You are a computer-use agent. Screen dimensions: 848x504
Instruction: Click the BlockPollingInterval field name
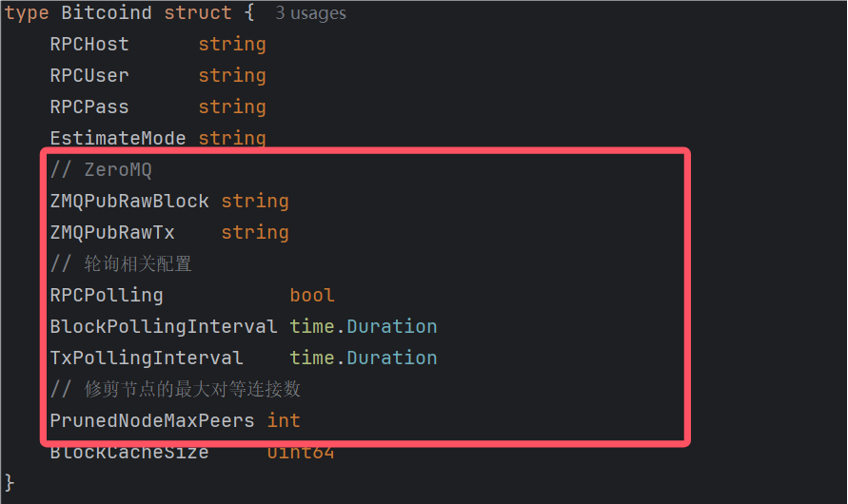(164, 326)
